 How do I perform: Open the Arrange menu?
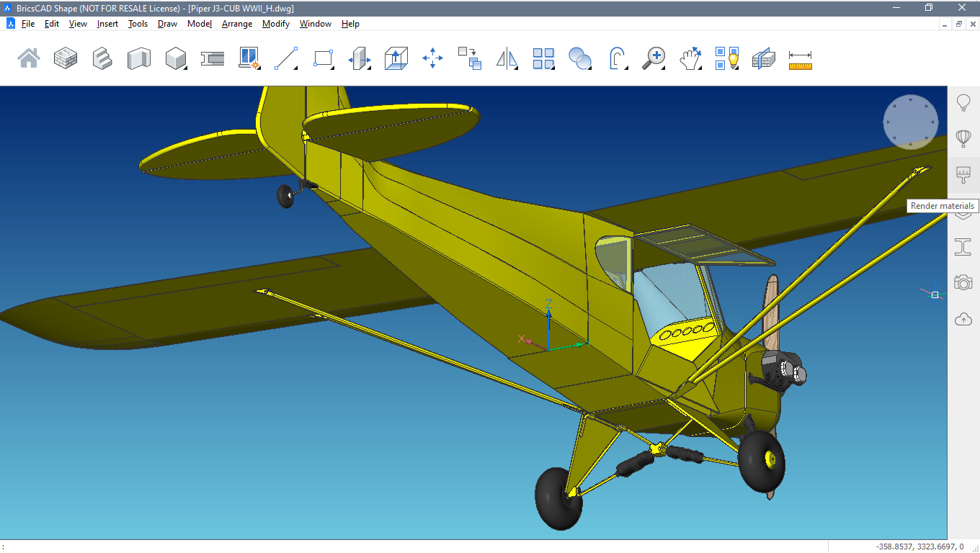(237, 24)
